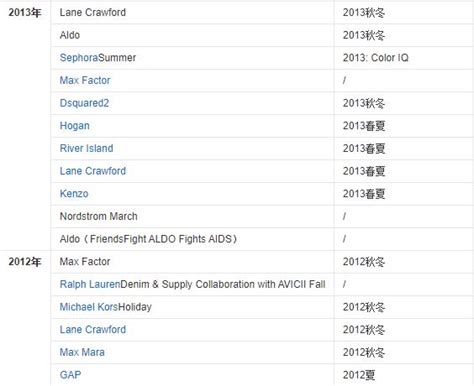
Task: Click the black Max Factor 2012 entry
Action: pos(85,262)
